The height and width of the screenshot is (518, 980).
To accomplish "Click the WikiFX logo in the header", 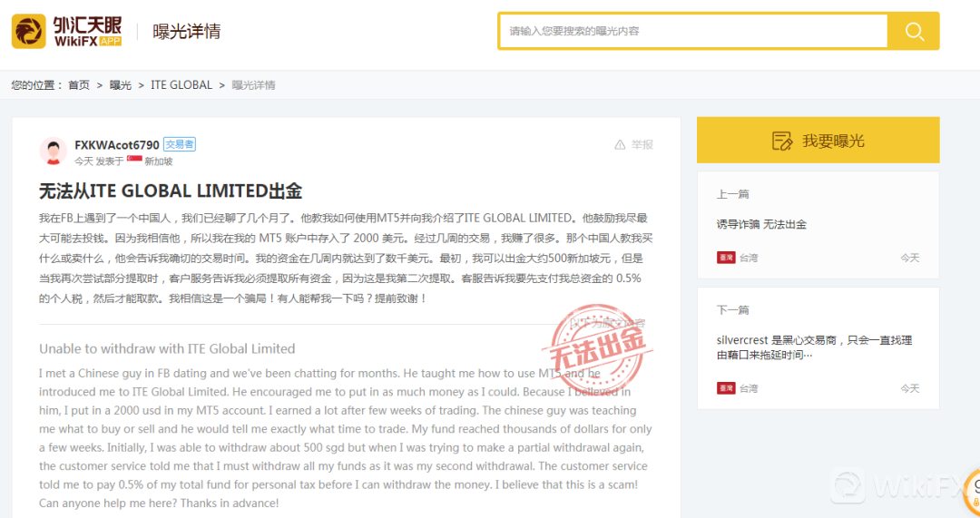I will [x=67, y=31].
